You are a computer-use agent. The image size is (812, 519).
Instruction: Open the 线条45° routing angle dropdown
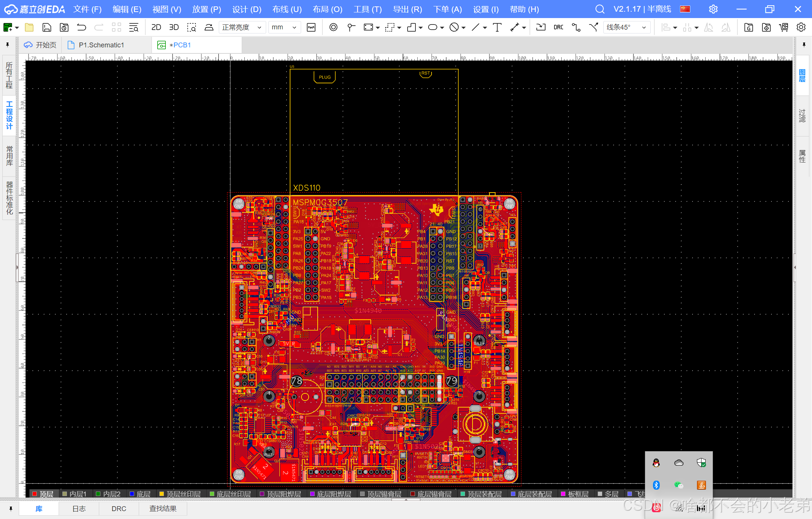626,27
